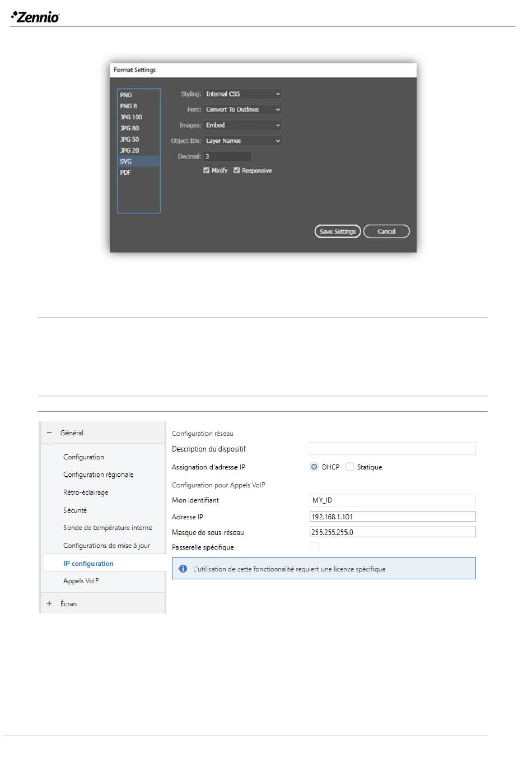Screen dimensions: 532x772
Task: Open Object IDs dropdown Layer Names
Action: point(242,141)
